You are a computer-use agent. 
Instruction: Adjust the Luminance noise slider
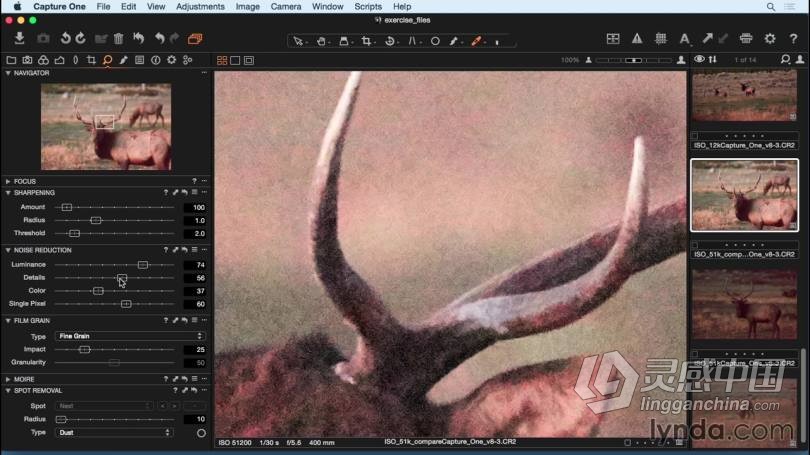pos(143,265)
